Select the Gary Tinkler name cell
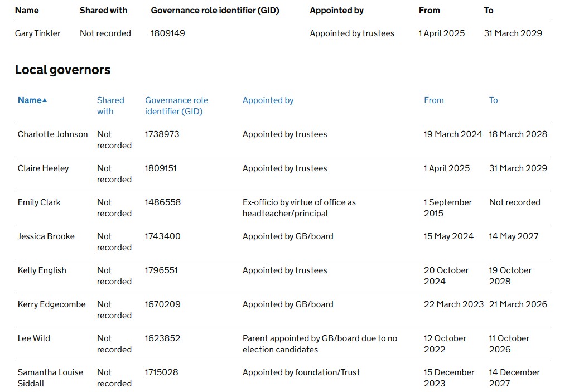579x392 pixels. click(37, 33)
